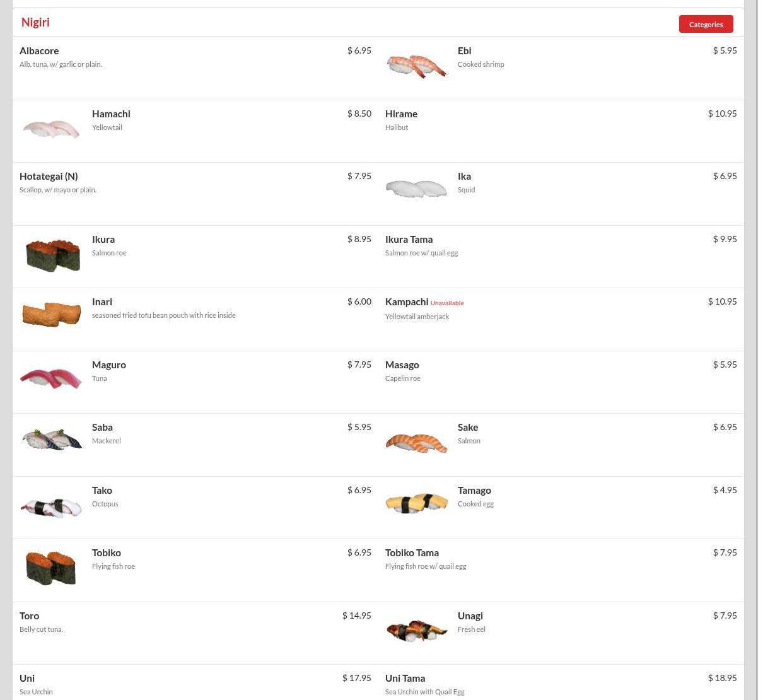Image resolution: width=763 pixels, height=700 pixels.
Task: Choose the Tako octopus image
Action: point(51,506)
